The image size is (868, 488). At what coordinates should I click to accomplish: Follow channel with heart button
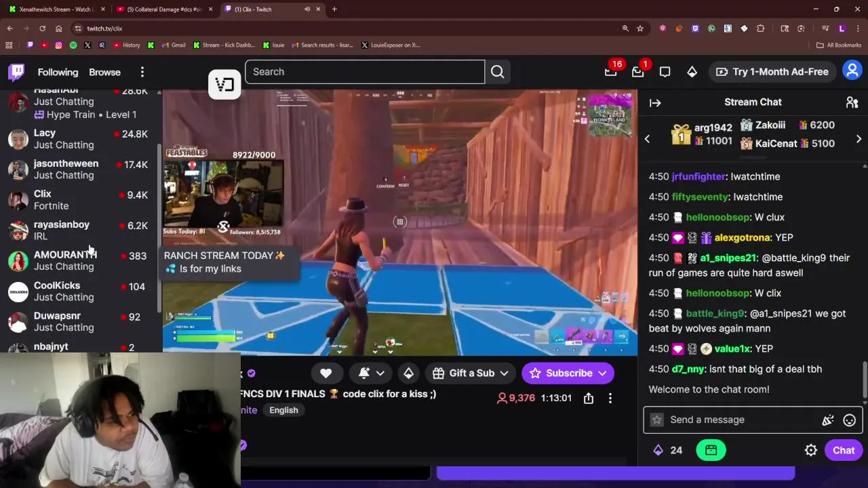click(325, 373)
